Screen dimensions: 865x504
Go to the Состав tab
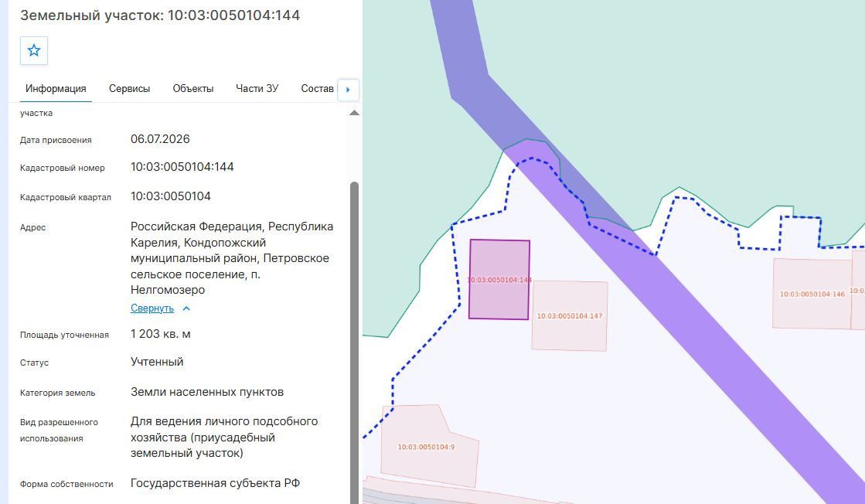click(317, 88)
